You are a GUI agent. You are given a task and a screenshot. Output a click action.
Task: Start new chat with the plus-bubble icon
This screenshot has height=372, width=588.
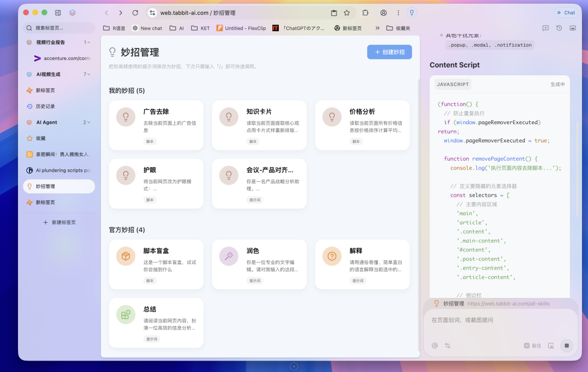pyautogui.click(x=546, y=28)
